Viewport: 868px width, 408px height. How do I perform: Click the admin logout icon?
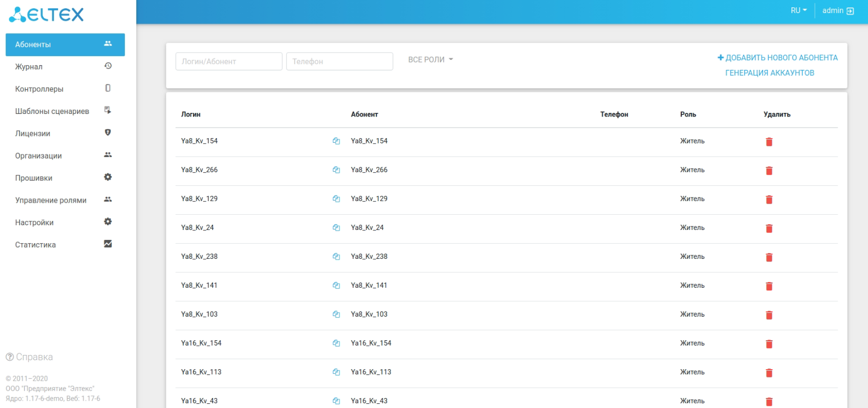(850, 11)
